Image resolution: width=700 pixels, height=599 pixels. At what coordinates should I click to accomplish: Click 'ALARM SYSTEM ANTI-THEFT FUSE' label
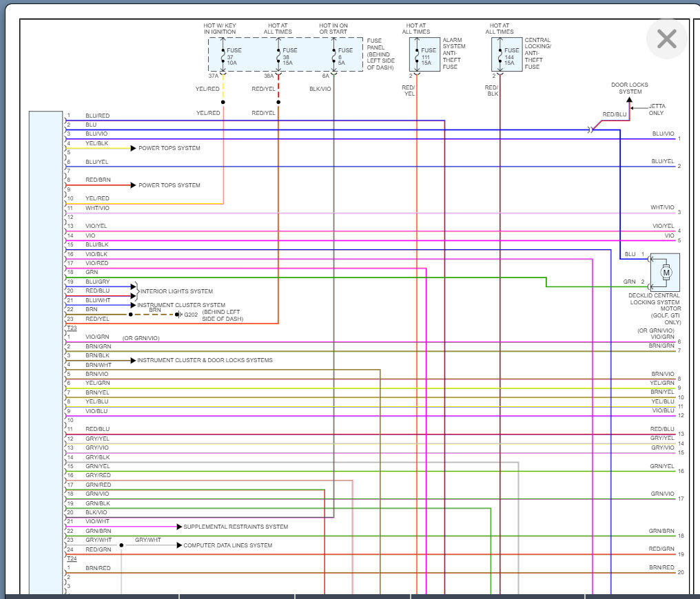tap(454, 53)
